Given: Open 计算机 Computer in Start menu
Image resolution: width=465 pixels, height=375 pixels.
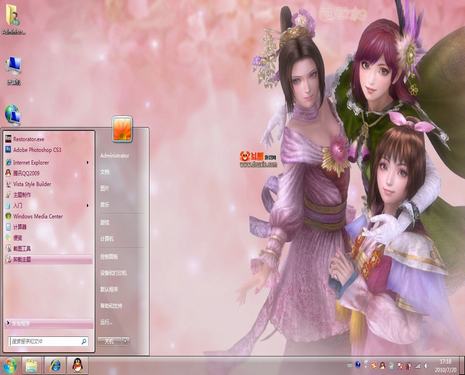Looking at the screenshot, I should click(107, 239).
